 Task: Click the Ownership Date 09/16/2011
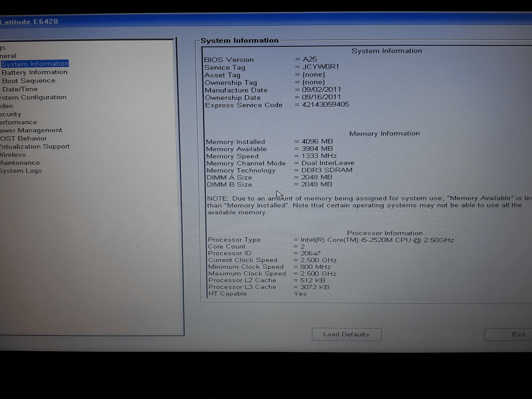tap(321, 97)
